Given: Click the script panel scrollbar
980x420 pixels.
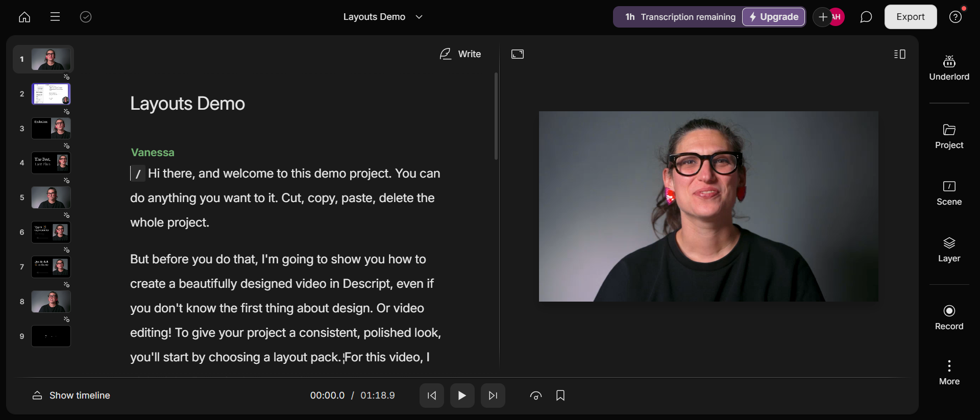Looking at the screenshot, I should 496,116.
